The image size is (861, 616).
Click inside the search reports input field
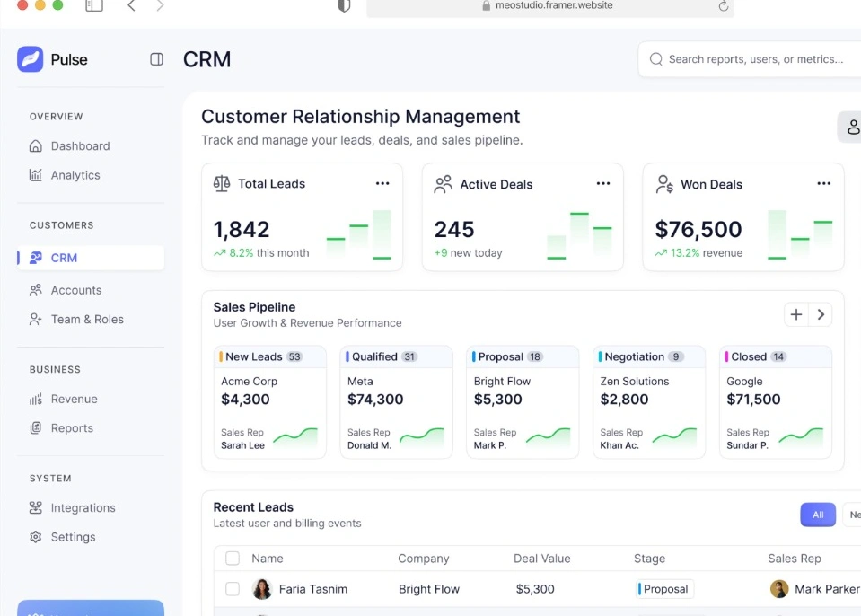click(750, 59)
